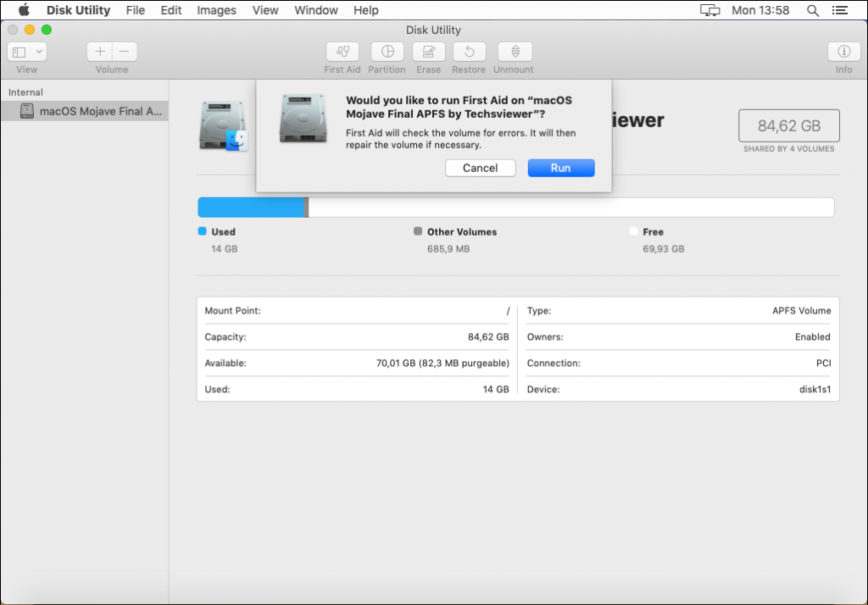Open the Help menu

click(x=366, y=10)
